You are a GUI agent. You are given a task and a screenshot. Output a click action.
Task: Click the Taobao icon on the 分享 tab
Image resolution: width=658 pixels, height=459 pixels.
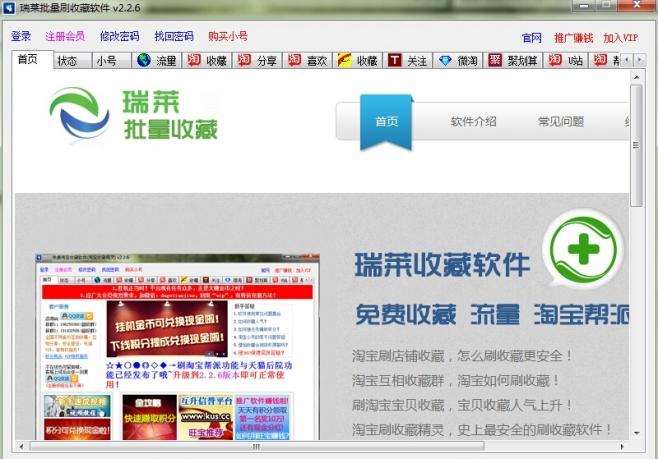[x=244, y=60]
